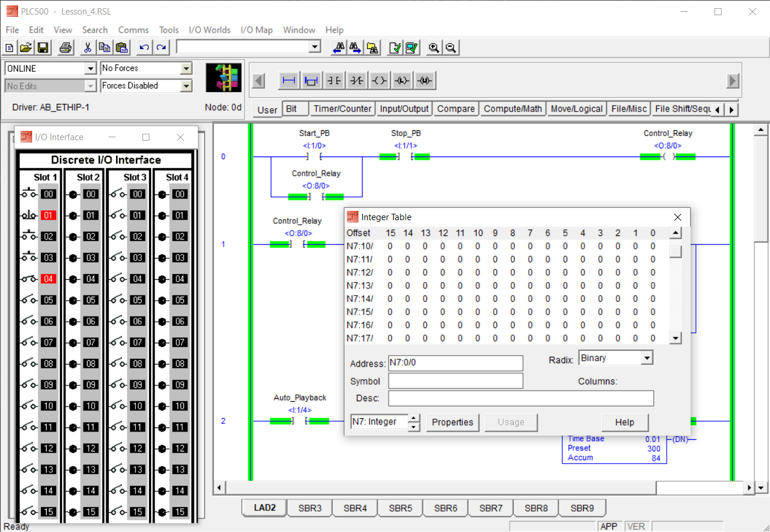Image resolution: width=770 pixels, height=532 pixels.
Task: Open the ONLINE mode dropdown
Action: tap(90, 69)
